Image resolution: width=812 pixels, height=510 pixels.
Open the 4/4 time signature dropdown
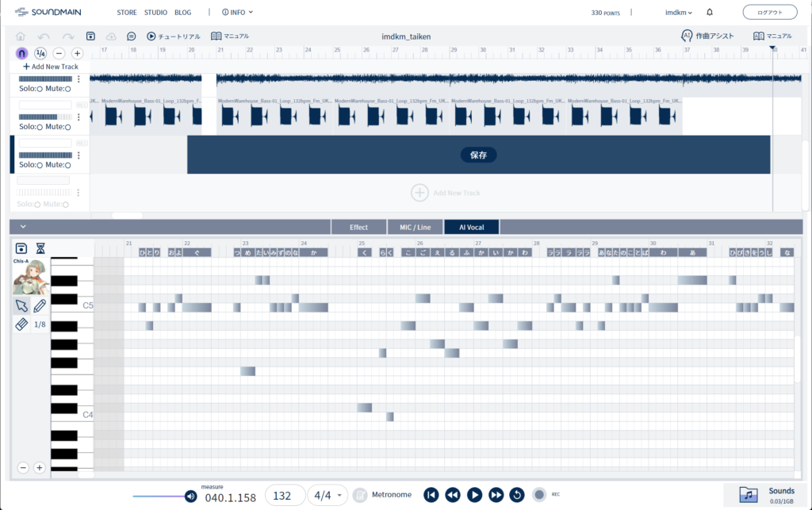(x=328, y=495)
